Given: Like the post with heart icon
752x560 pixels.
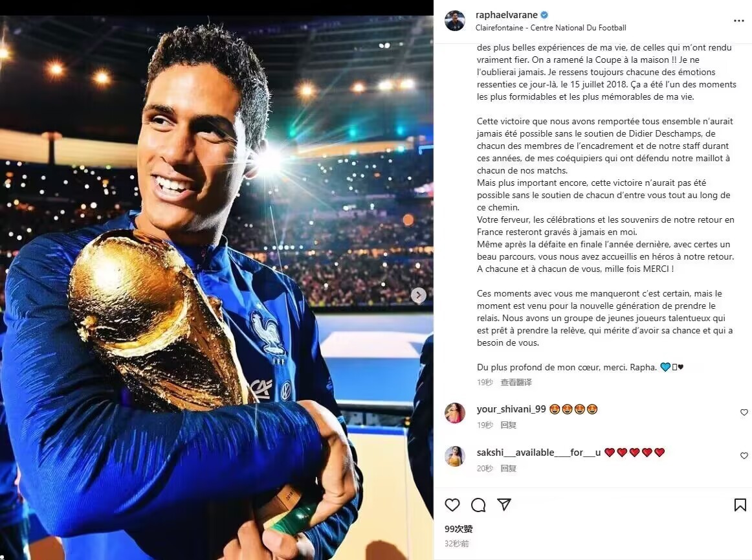Looking at the screenshot, I should (452, 505).
